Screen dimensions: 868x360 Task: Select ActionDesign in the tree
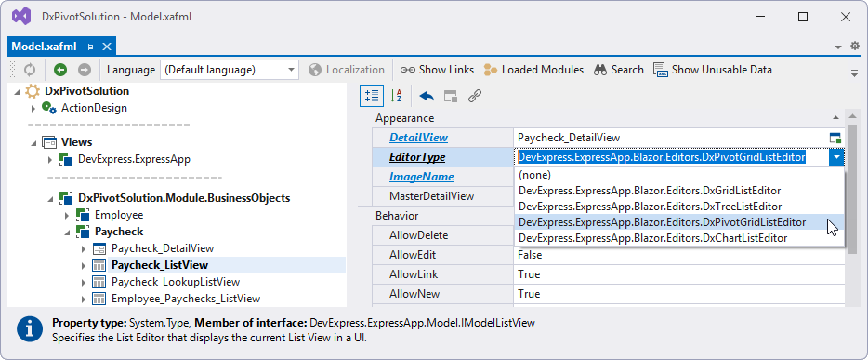tap(94, 108)
